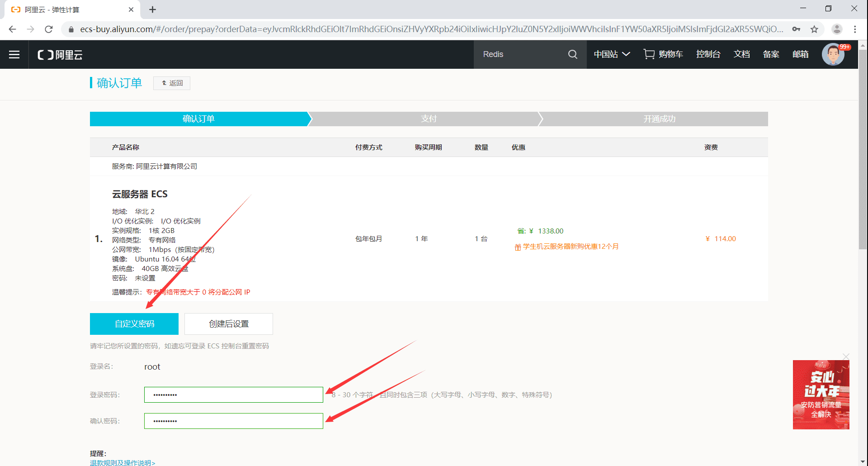This screenshot has height=466, width=868.
Task: Click the promotional ad thumbnail
Action: pos(821,395)
